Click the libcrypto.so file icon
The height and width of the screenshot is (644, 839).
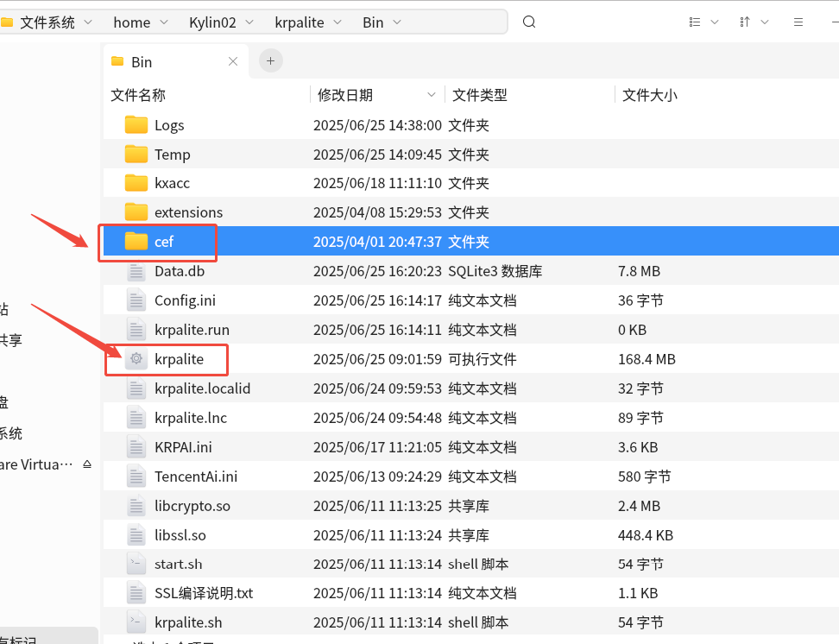[x=136, y=506]
